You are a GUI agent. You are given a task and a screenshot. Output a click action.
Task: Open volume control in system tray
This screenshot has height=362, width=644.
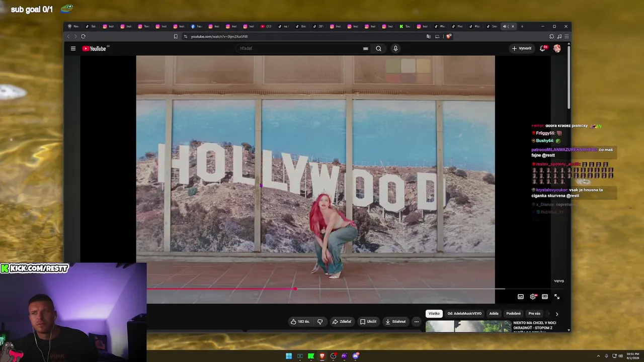click(620, 356)
